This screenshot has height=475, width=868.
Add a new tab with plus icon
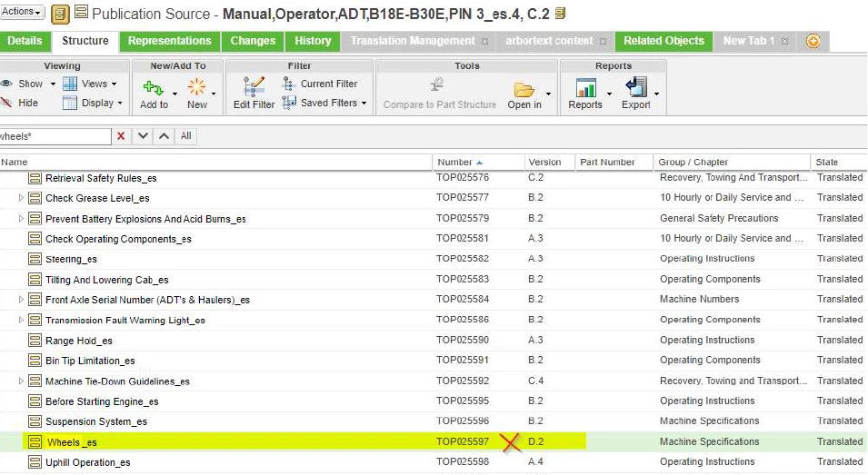[x=813, y=41]
